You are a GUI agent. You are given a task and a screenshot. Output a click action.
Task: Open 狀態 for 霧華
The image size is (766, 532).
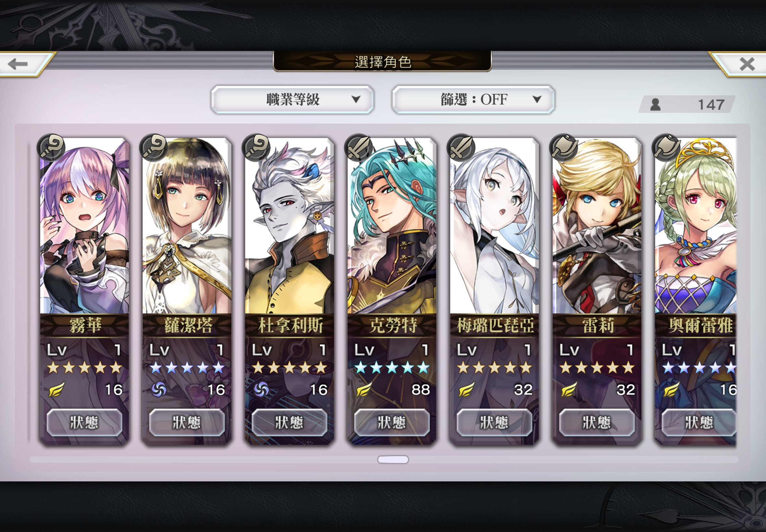[x=84, y=422]
